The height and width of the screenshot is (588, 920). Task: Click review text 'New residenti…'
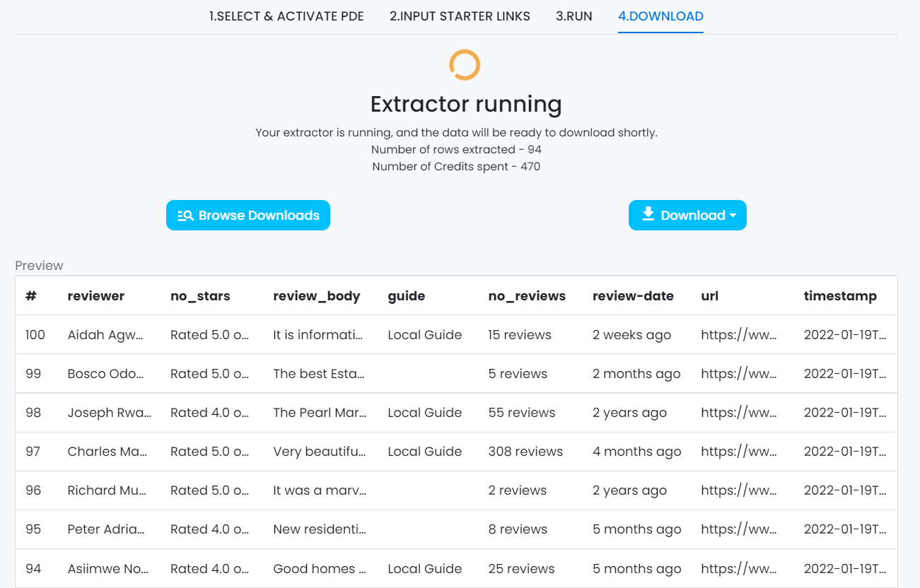click(x=320, y=529)
